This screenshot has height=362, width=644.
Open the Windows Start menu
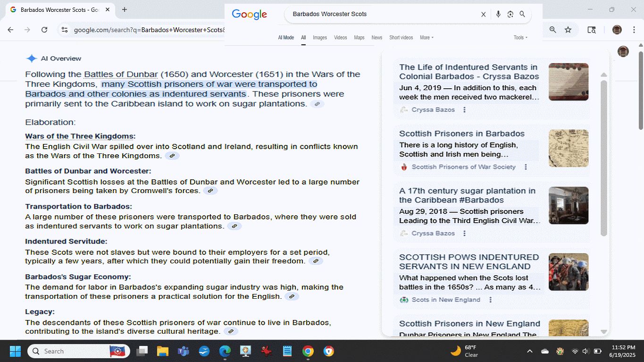tap(15, 351)
